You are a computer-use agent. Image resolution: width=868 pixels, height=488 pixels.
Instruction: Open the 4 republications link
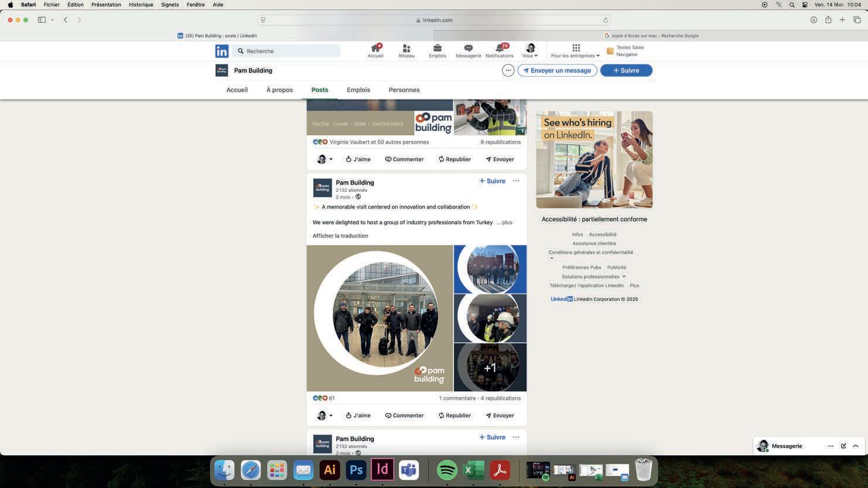[x=501, y=398]
